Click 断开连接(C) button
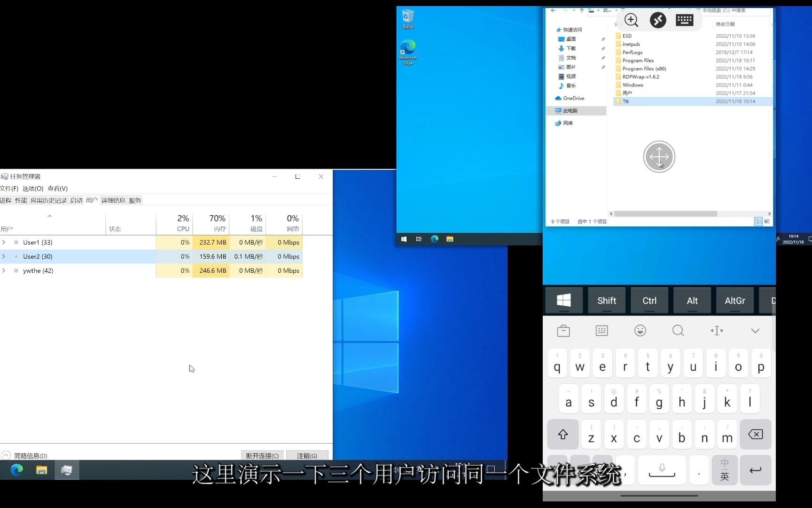This screenshot has height=508, width=812. click(x=262, y=456)
